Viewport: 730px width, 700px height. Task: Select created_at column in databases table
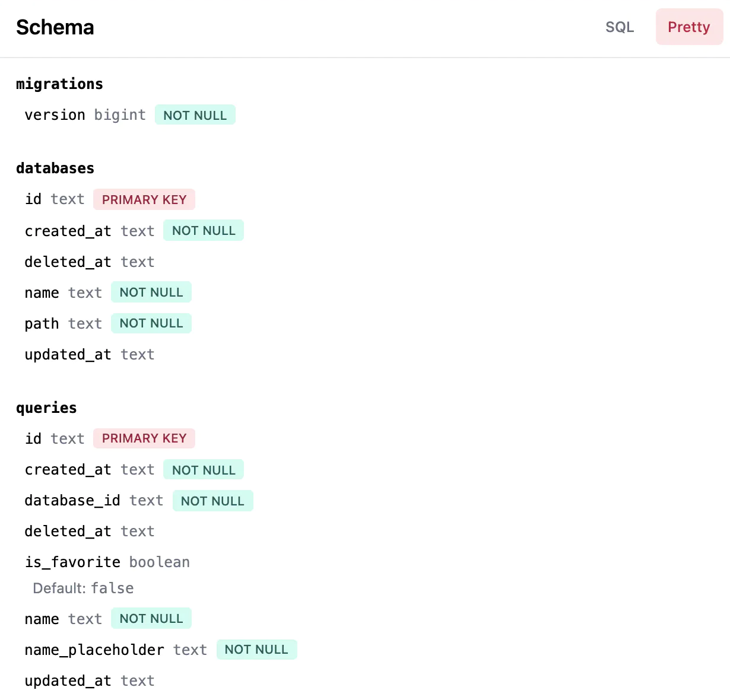[68, 231]
